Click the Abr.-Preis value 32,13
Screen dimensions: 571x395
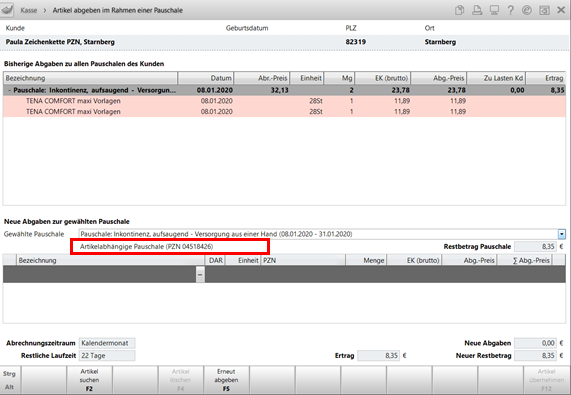point(279,90)
